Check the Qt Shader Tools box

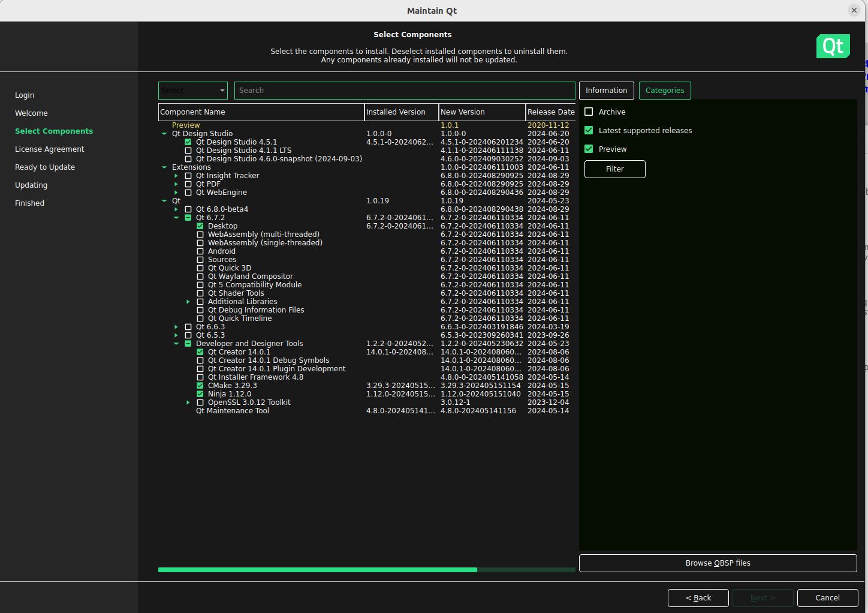(200, 293)
